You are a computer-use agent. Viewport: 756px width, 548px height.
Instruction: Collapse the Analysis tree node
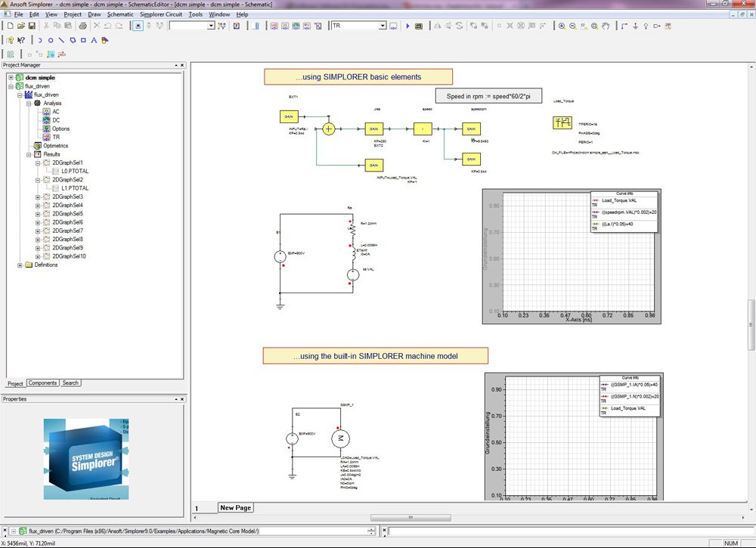[x=28, y=103]
